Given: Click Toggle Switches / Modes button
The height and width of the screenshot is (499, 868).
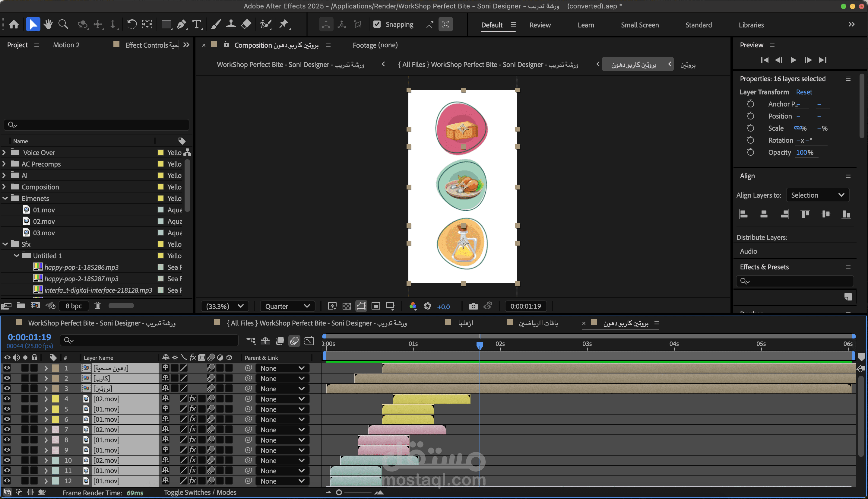Looking at the screenshot, I should [200, 492].
